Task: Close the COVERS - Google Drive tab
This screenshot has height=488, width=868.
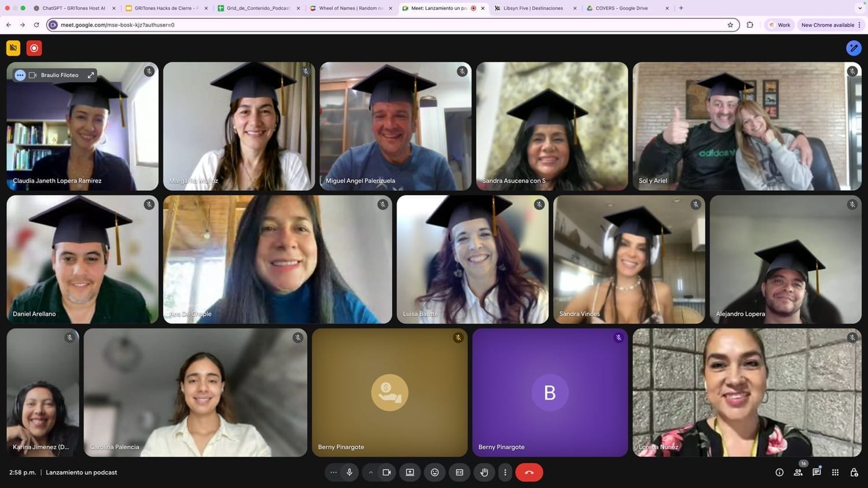Action: (667, 8)
